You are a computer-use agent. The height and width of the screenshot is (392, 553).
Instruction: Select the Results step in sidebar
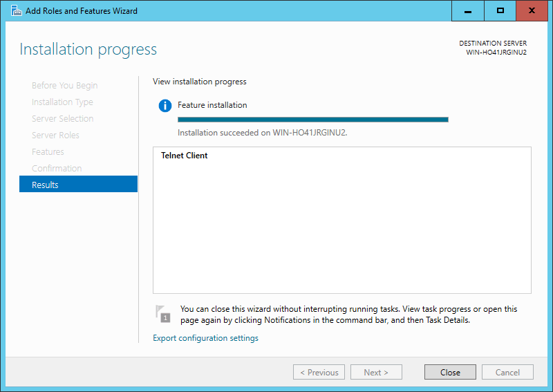tap(78, 184)
